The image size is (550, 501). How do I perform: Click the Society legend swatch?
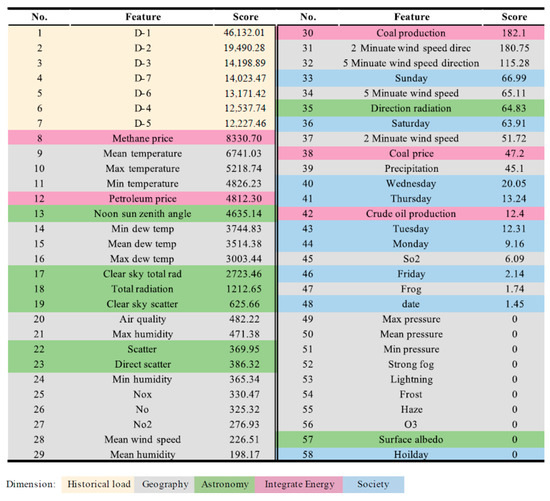click(x=373, y=484)
